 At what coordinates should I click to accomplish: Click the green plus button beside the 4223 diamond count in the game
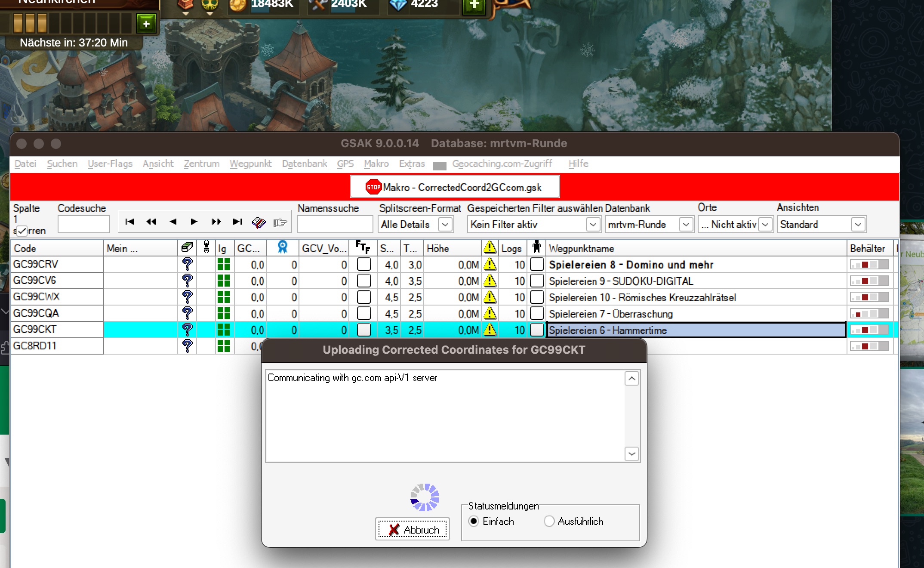(x=474, y=5)
